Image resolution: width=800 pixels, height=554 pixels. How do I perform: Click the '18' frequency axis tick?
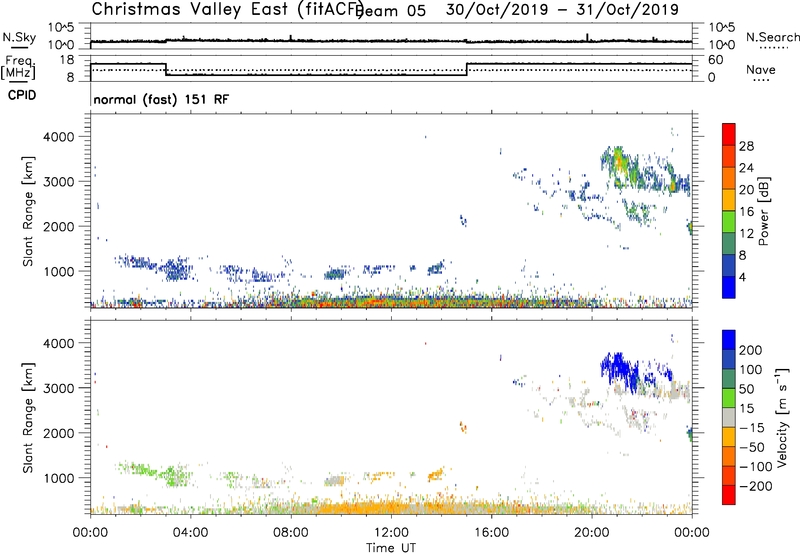(67, 60)
